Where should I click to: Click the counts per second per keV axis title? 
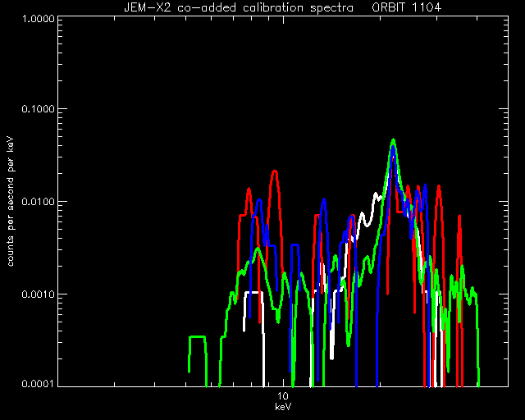(x=11, y=202)
